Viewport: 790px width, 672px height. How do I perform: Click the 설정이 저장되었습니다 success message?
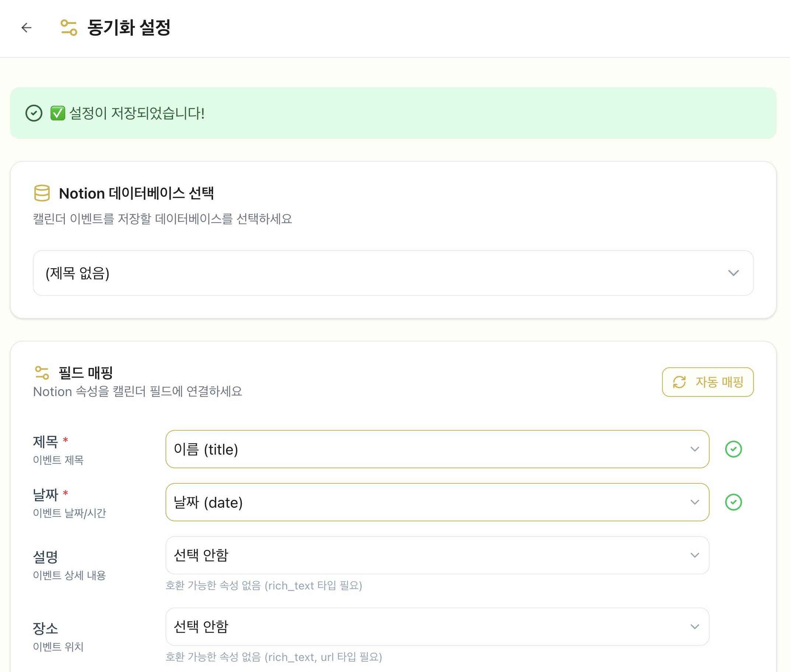pos(137,113)
